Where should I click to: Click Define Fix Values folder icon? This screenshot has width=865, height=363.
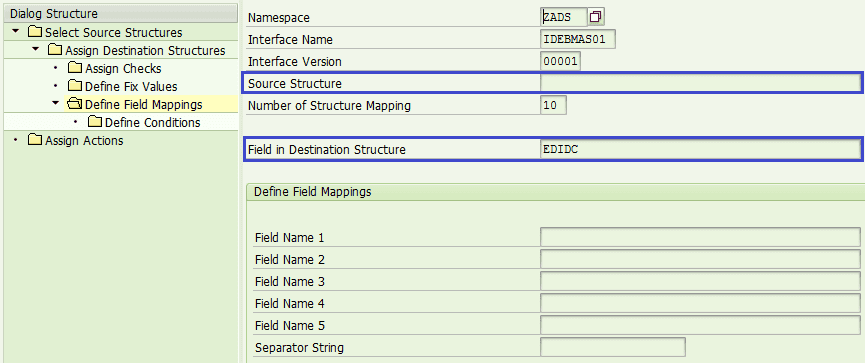[75, 87]
